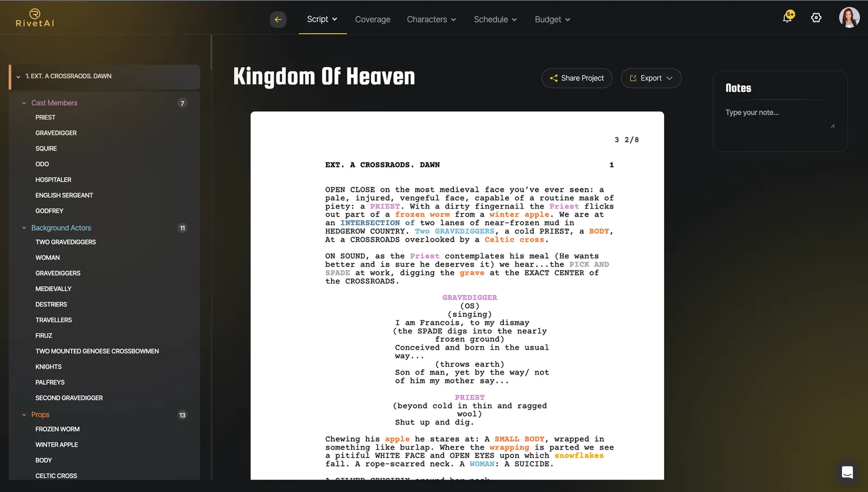868x492 pixels.
Task: Open the notifications bell
Action: [x=788, y=17]
